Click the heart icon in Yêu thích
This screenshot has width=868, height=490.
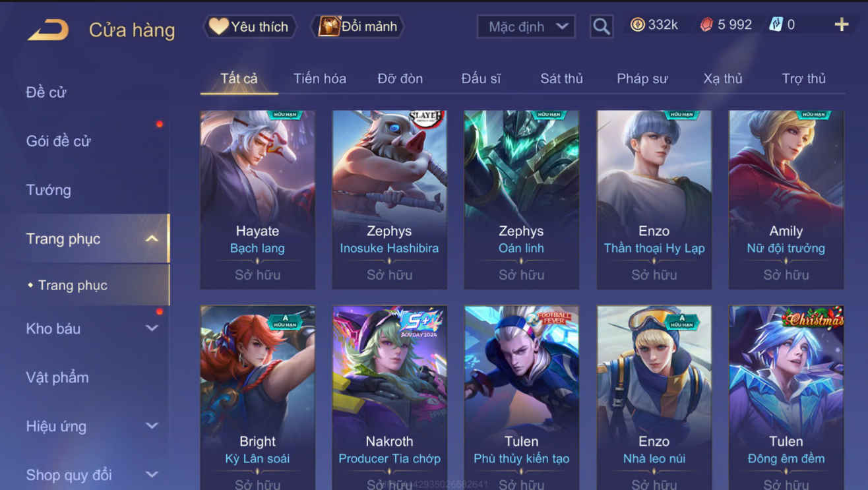[x=218, y=26]
